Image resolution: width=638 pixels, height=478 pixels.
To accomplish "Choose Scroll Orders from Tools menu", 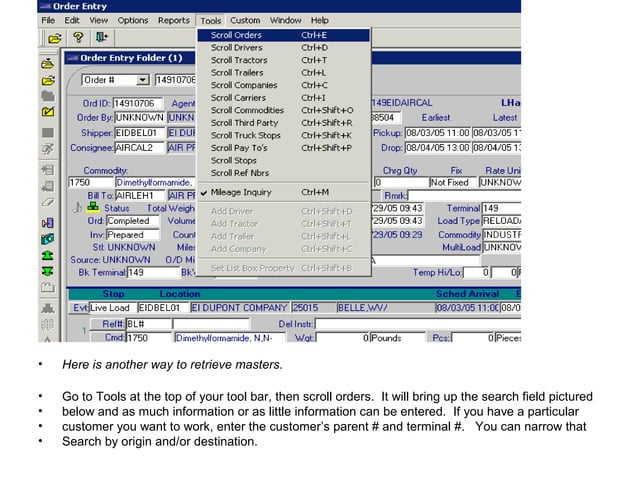I will (x=284, y=35).
